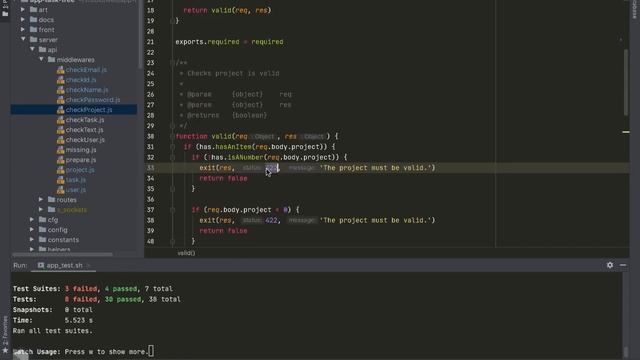Hide the Run tool window

pos(623,265)
